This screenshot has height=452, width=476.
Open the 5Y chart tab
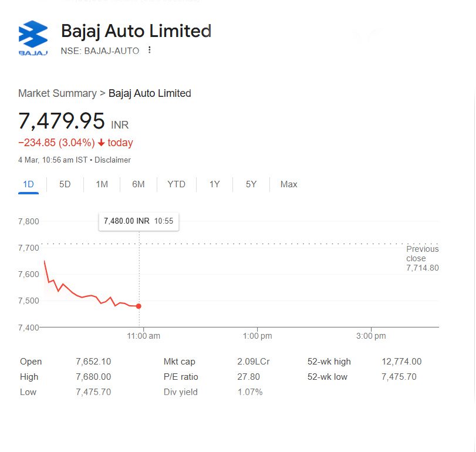[x=251, y=184]
